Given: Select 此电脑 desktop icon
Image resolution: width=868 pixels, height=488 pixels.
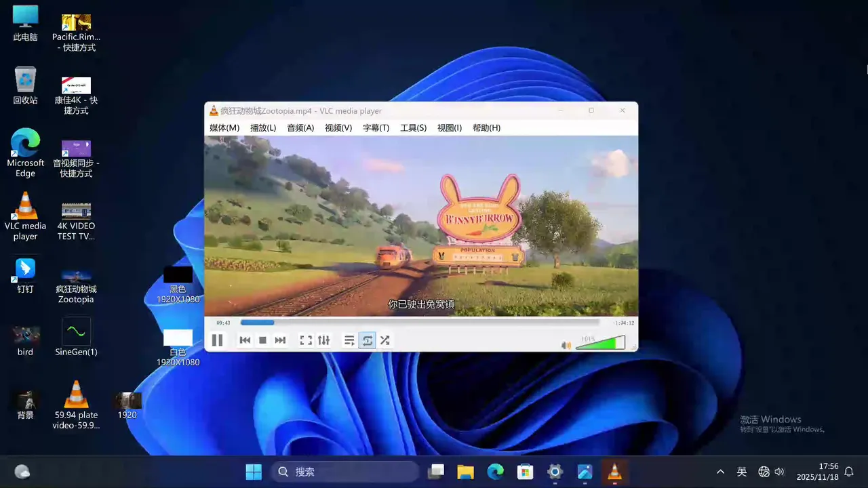Looking at the screenshot, I should (x=25, y=24).
